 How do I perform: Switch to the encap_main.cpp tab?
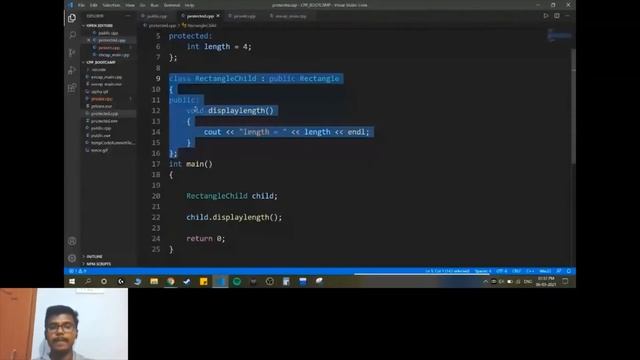[291, 16]
